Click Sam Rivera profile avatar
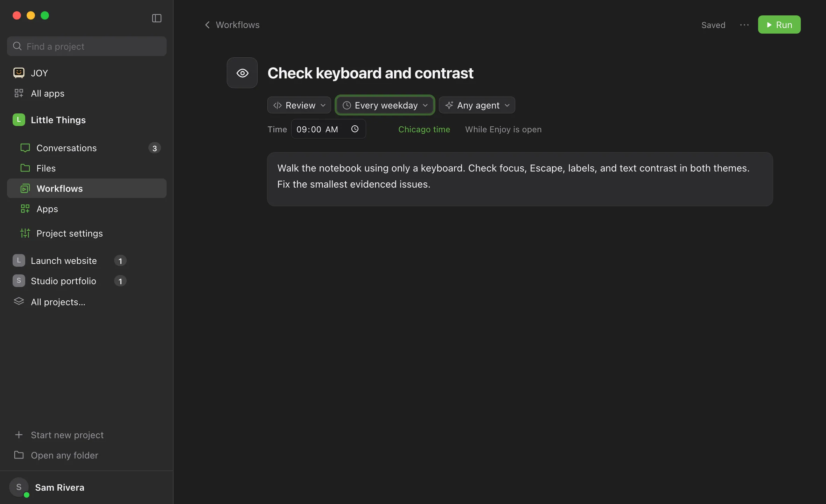The height and width of the screenshot is (504, 826). (19, 487)
